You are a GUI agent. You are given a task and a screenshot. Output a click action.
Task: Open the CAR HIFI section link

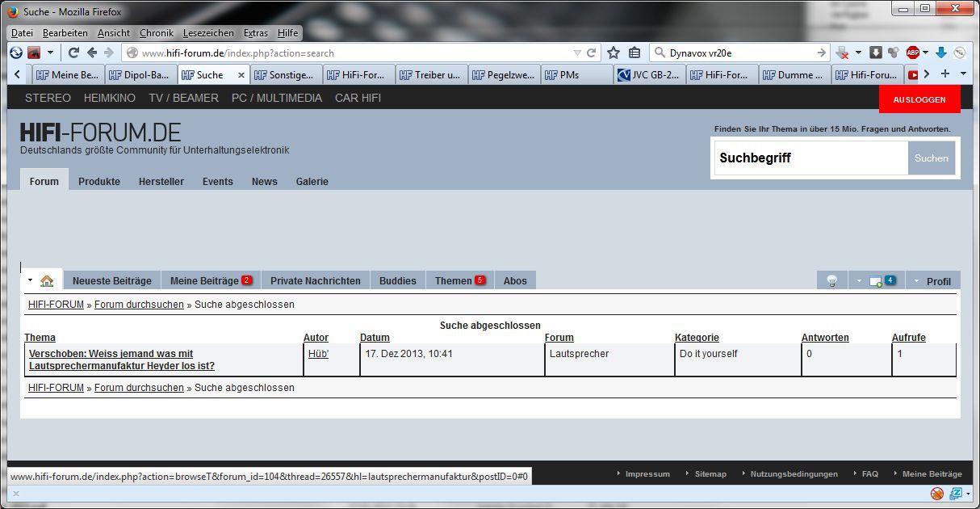(x=358, y=98)
